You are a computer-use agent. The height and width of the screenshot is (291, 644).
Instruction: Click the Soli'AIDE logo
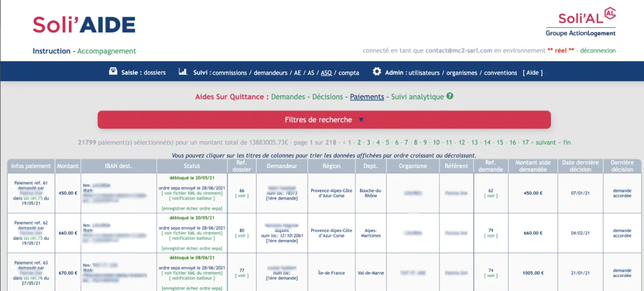click(x=84, y=25)
